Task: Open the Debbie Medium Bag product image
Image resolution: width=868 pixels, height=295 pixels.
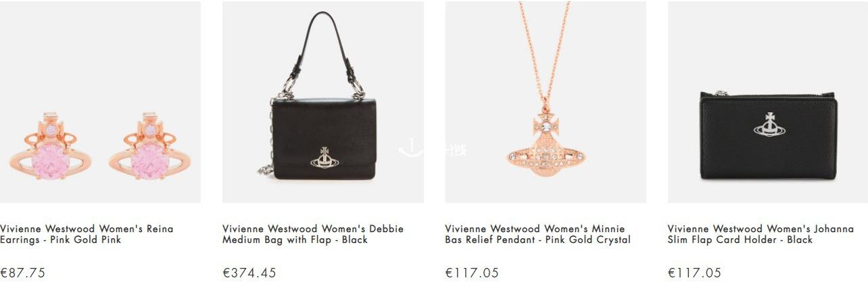Action: (323, 102)
